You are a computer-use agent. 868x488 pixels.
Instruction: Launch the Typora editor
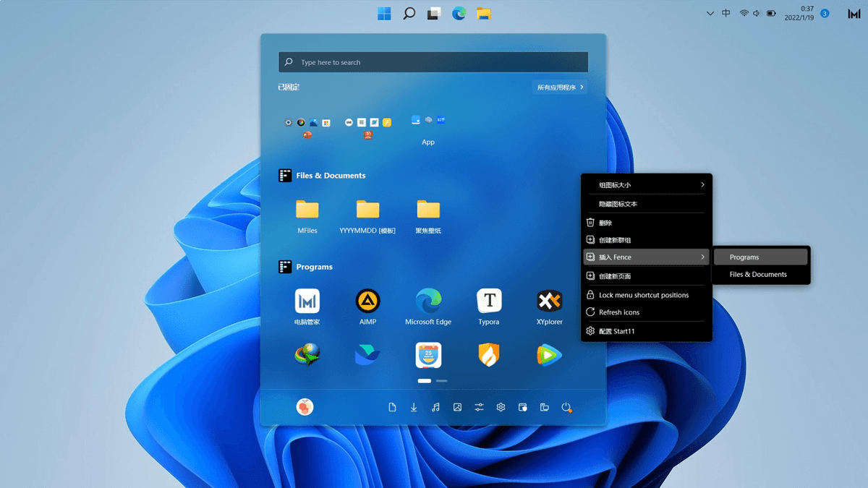pos(489,307)
